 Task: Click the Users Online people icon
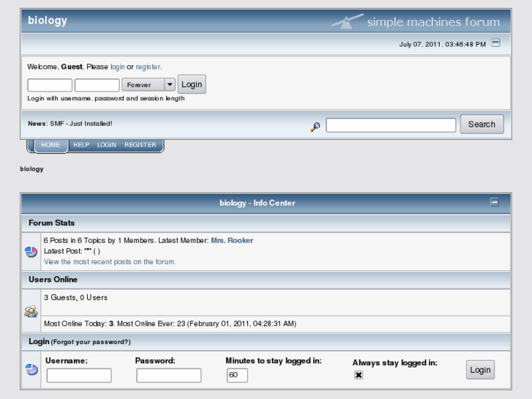31,311
